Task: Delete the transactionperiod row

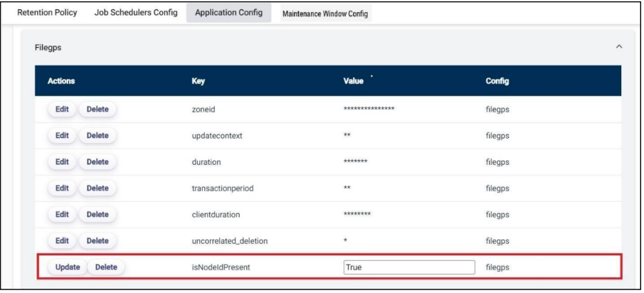Action: [97, 188]
